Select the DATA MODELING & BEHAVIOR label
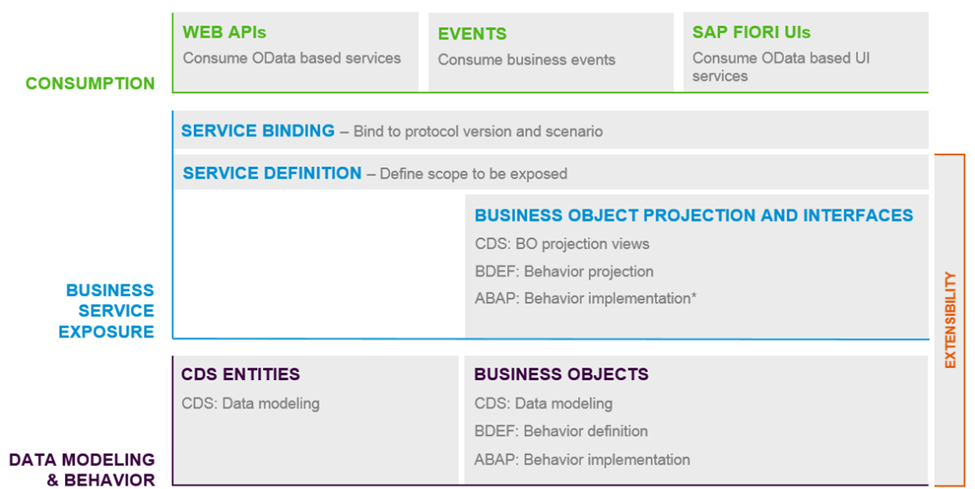975x489 pixels. (82, 469)
